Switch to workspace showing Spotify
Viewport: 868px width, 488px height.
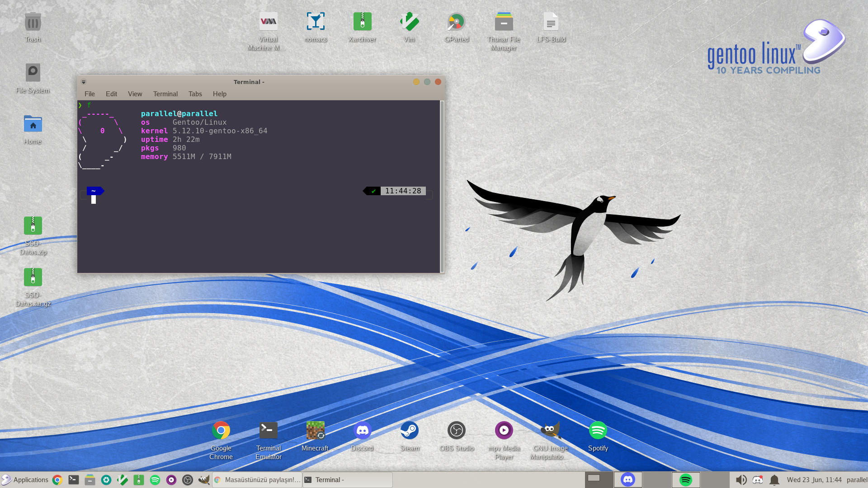tap(686, 480)
